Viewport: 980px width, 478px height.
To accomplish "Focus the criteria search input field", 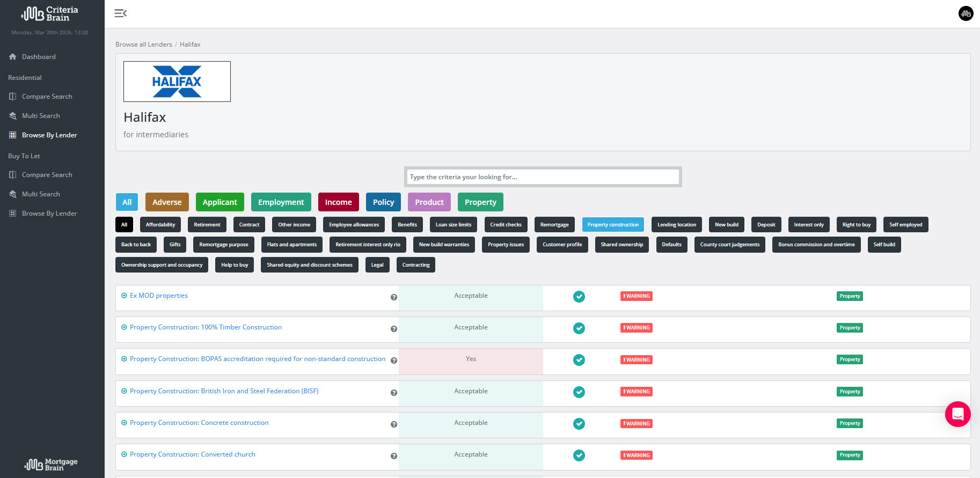I will coord(543,177).
